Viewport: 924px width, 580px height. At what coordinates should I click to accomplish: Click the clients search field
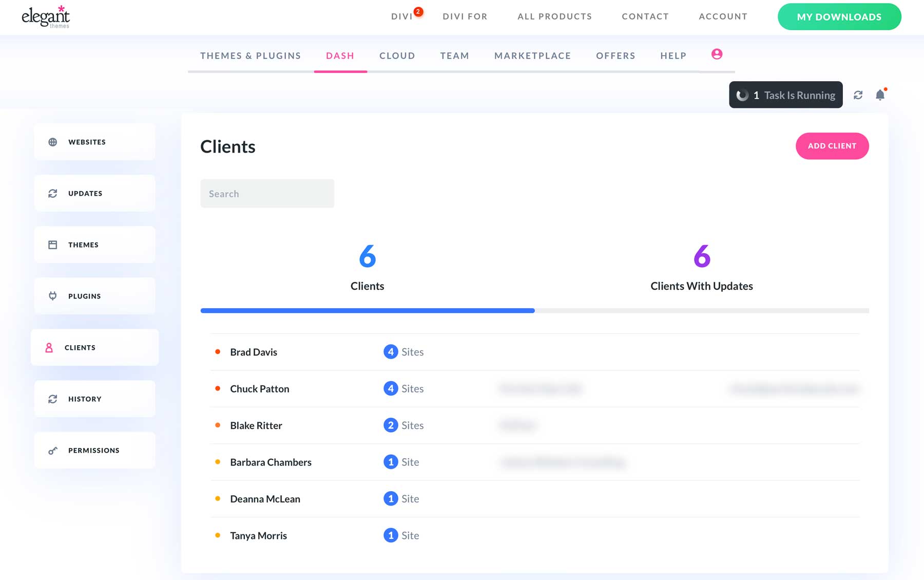pos(267,194)
